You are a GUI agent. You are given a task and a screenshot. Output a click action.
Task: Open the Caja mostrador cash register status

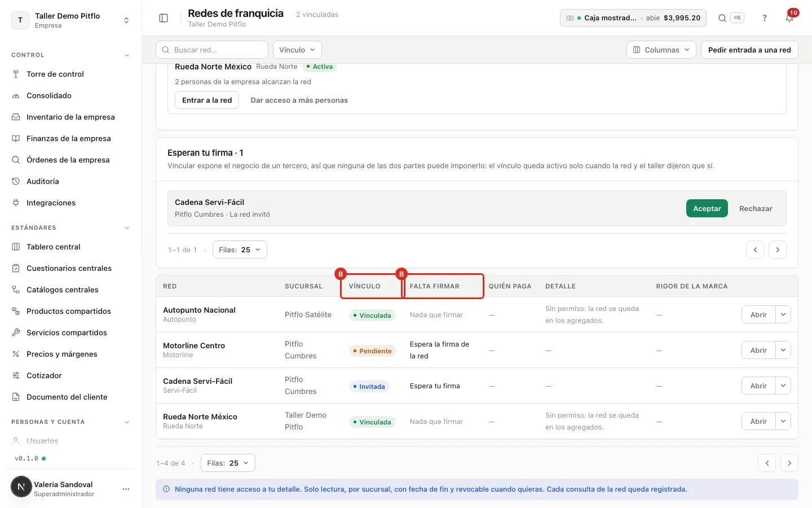pyautogui.click(x=634, y=18)
